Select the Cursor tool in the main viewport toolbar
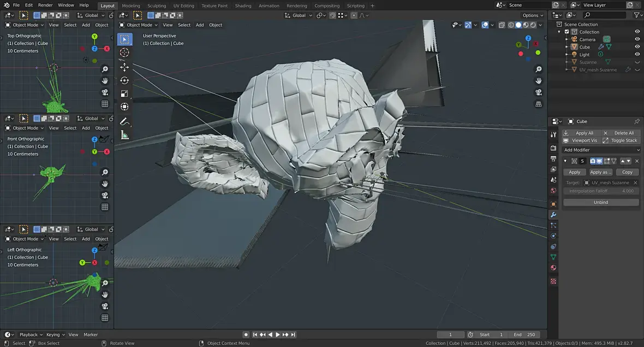Image resolution: width=644 pixels, height=347 pixels. (x=124, y=52)
